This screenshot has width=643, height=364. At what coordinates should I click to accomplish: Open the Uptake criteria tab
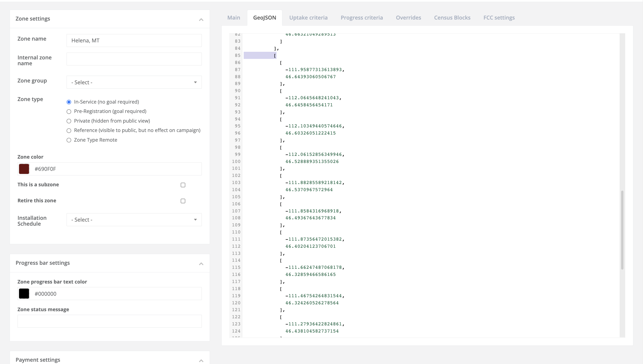click(308, 18)
